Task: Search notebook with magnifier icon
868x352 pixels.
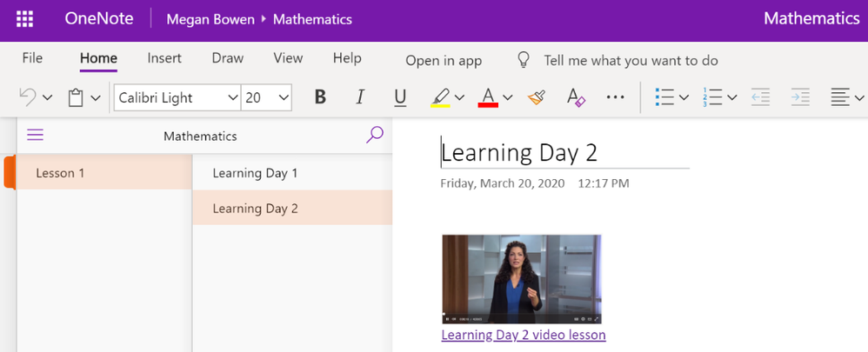Action: (x=375, y=135)
